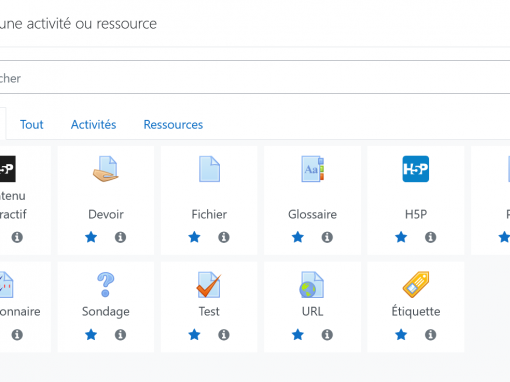The height and width of the screenshot is (382, 510).
Task: Open info for Fichier
Action: coord(224,237)
